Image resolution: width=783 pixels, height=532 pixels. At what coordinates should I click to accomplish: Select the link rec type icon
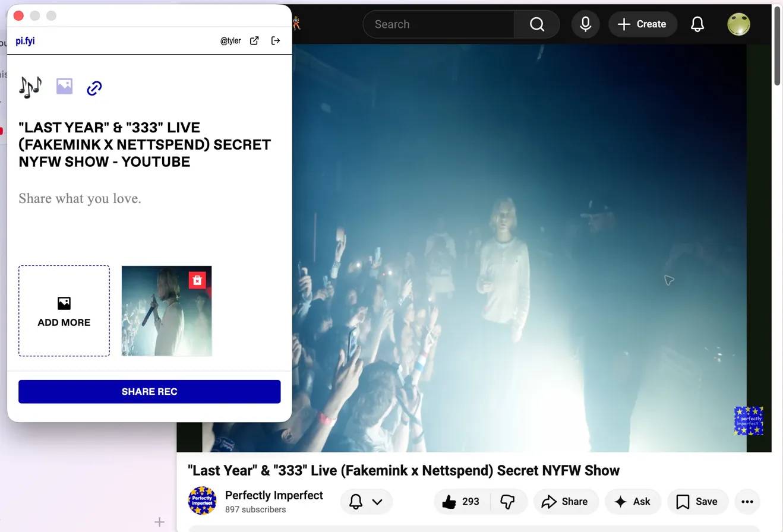[94, 88]
